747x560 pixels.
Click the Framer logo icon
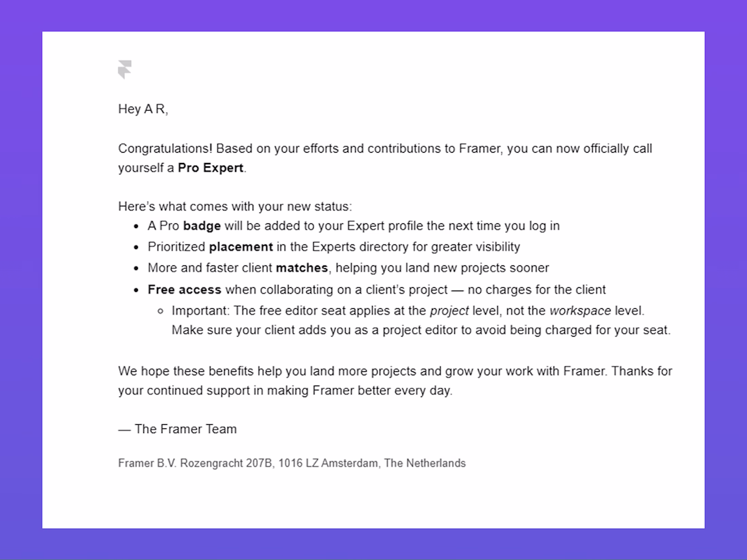125,69
